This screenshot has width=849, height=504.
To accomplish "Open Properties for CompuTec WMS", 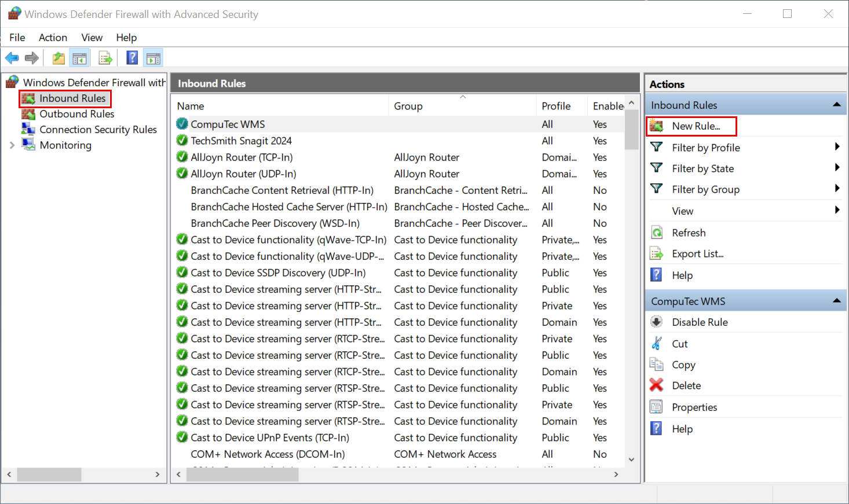I will 694,407.
